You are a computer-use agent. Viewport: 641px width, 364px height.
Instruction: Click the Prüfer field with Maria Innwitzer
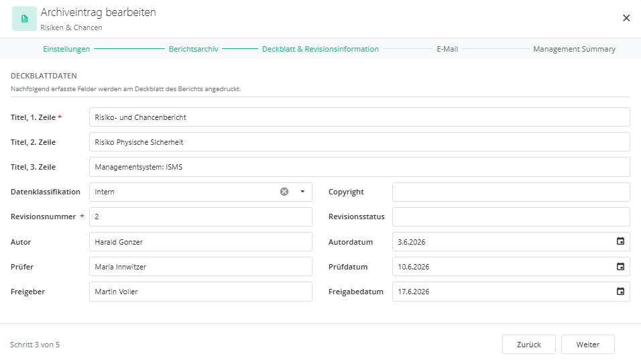point(200,266)
